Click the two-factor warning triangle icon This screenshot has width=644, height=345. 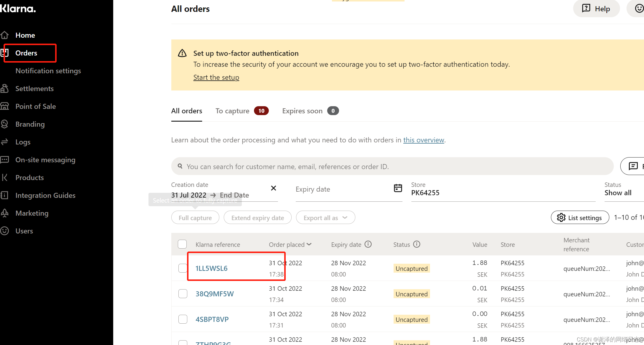pos(182,53)
